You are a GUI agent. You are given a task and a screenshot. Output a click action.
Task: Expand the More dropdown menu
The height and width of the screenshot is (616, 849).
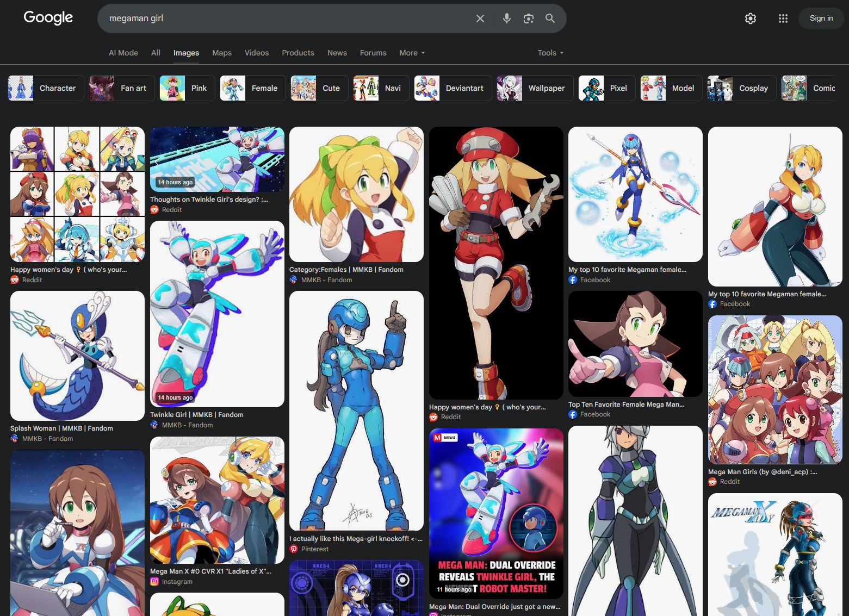coord(412,53)
